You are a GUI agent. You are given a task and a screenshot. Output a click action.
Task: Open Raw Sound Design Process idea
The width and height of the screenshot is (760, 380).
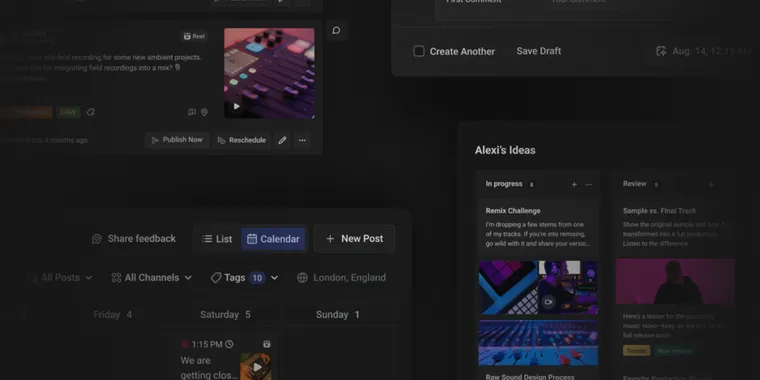click(x=530, y=377)
